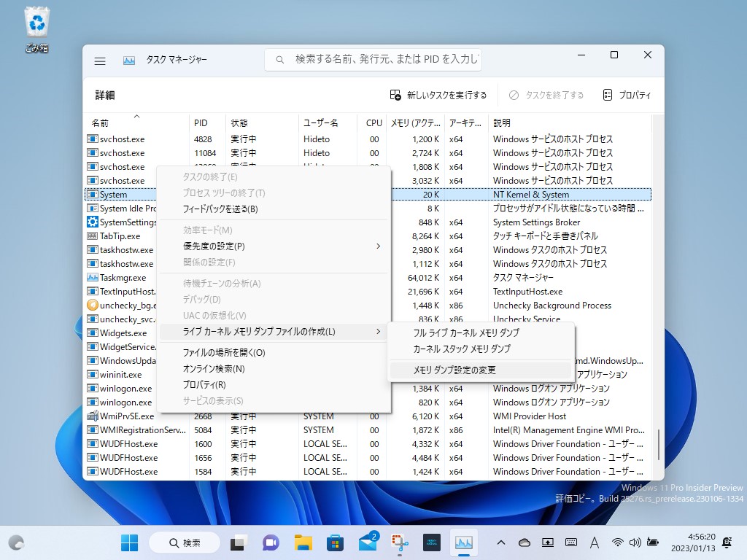Open the Recycle Bin desktop icon
Viewport: 747px width, 560px height.
coord(36,29)
